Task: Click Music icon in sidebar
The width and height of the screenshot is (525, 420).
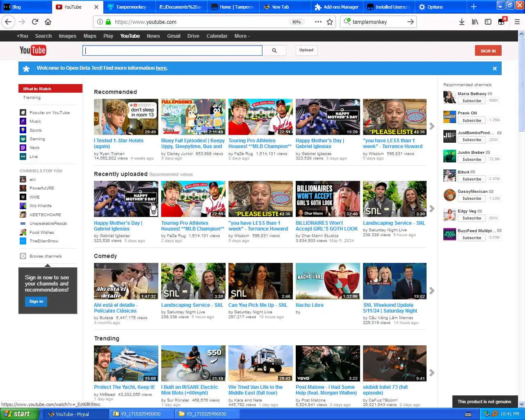Action: pos(23,121)
